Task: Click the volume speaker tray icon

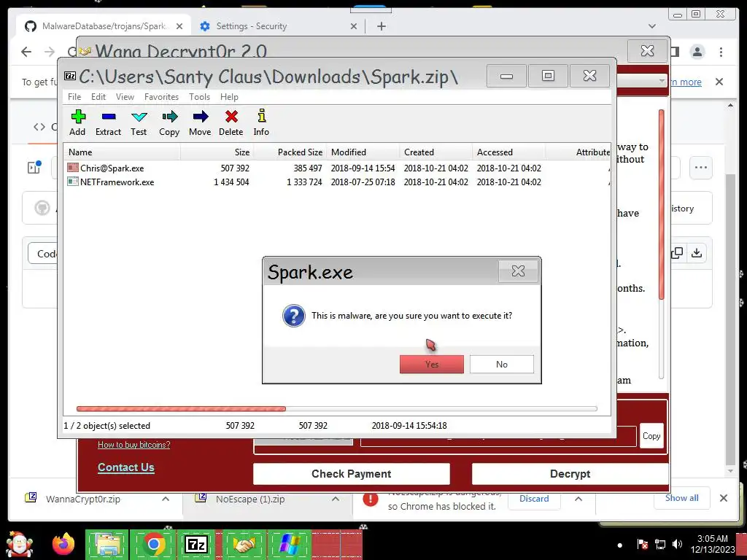Action: coord(676,544)
